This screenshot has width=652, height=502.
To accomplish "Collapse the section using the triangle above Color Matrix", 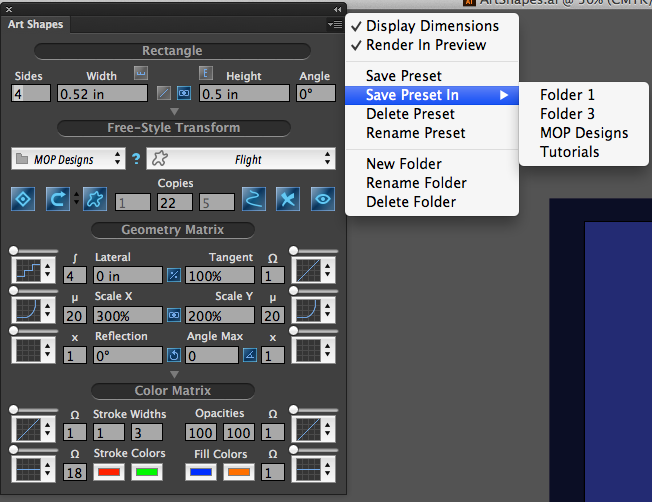I will click(174, 374).
